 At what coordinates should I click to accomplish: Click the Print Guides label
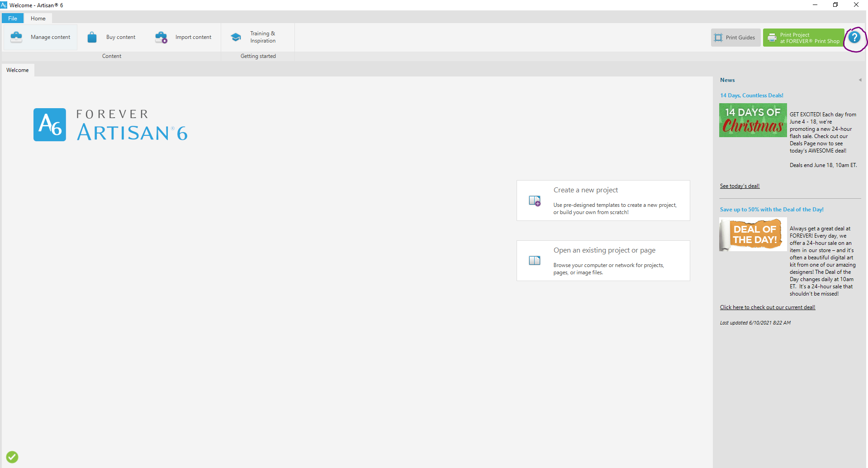point(740,38)
